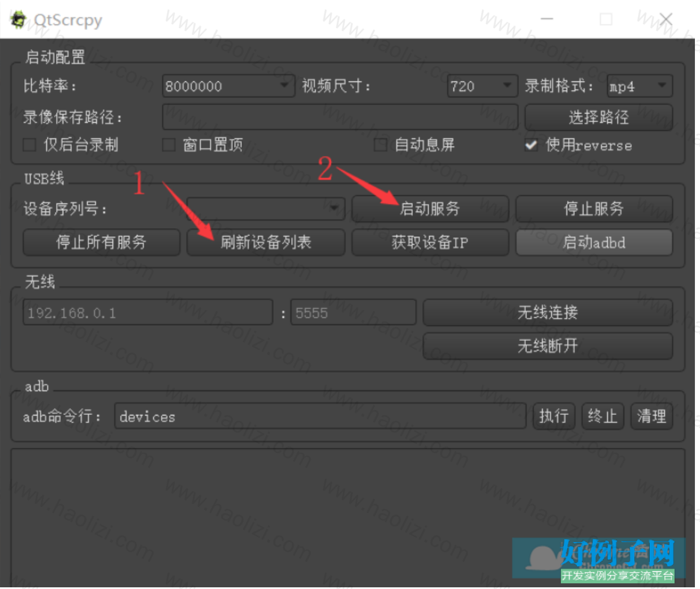Click the 选择路径 button
The height and width of the screenshot is (589, 700).
tap(599, 117)
